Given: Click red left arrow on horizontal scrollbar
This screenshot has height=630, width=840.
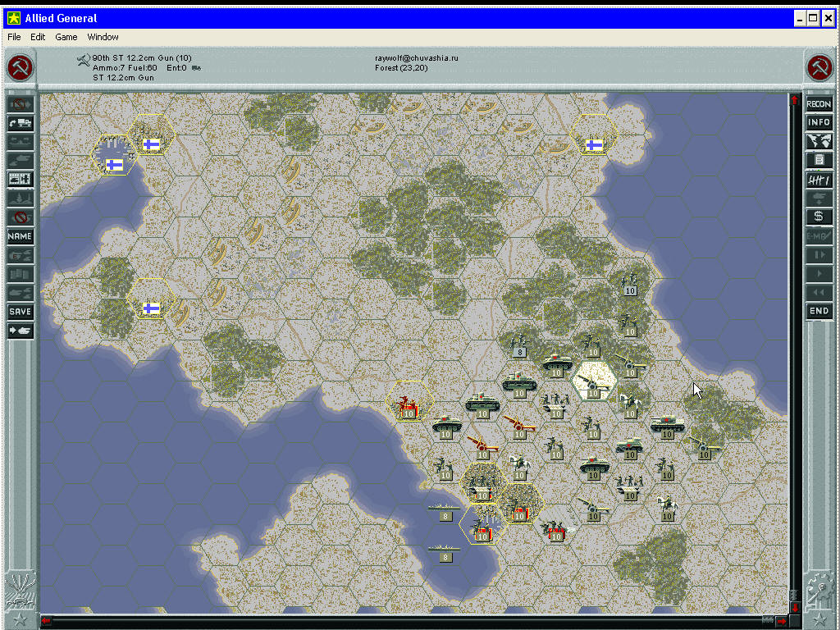Looking at the screenshot, I should pos(46,621).
